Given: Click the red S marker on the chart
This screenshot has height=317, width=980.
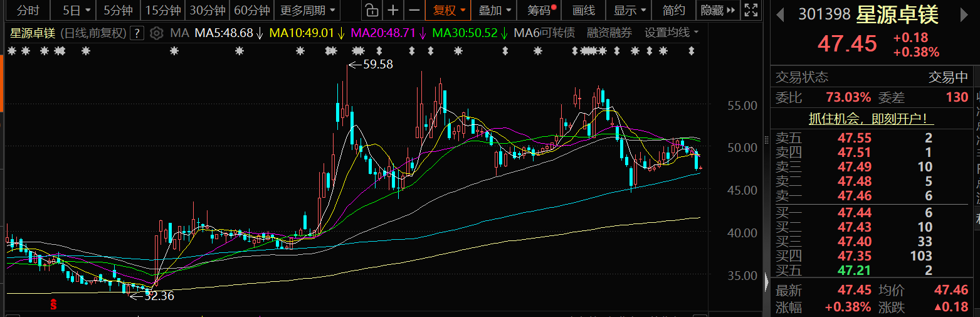Looking at the screenshot, I should point(54,305).
